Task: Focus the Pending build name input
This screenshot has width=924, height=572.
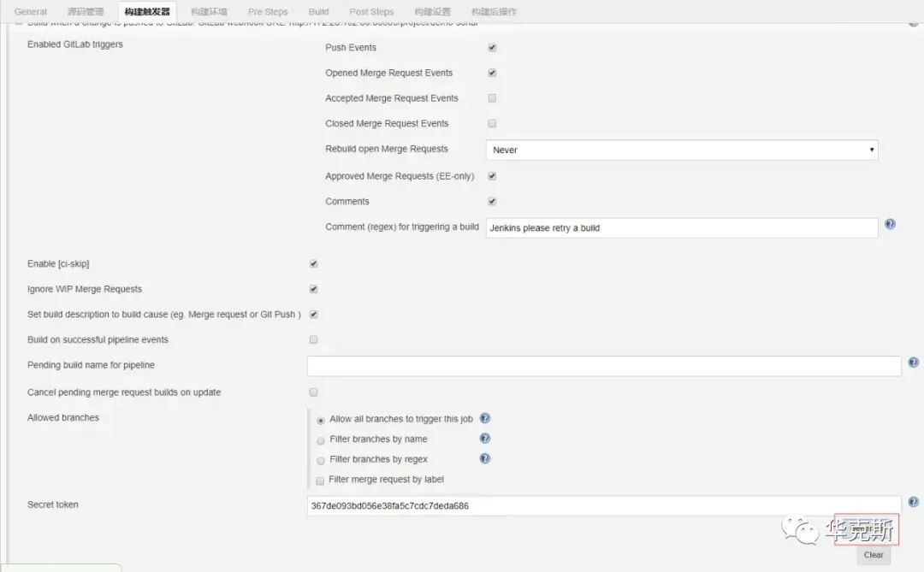Action: click(x=603, y=366)
